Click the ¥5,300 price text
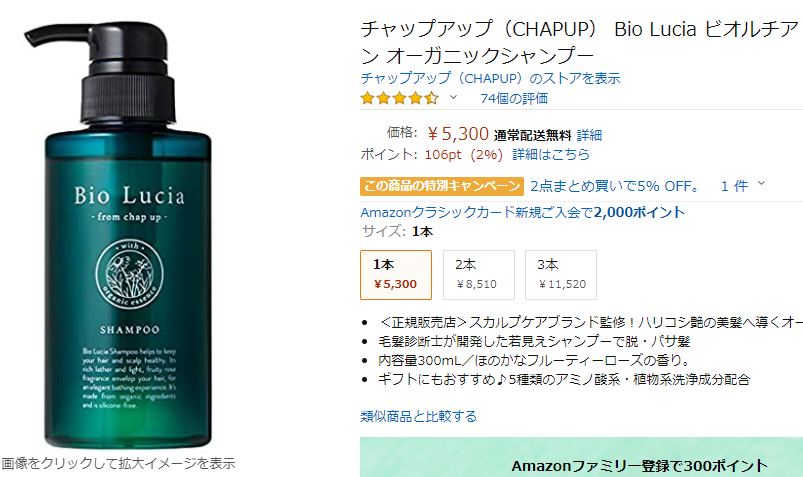Image resolution: width=803 pixels, height=477 pixels. coord(458,134)
